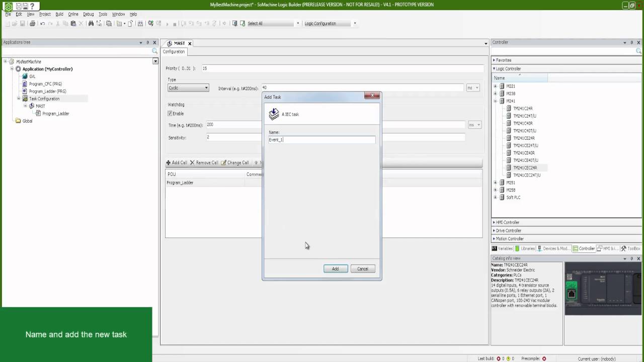
Task: Click the binoculars find icon
Action: coord(91,24)
